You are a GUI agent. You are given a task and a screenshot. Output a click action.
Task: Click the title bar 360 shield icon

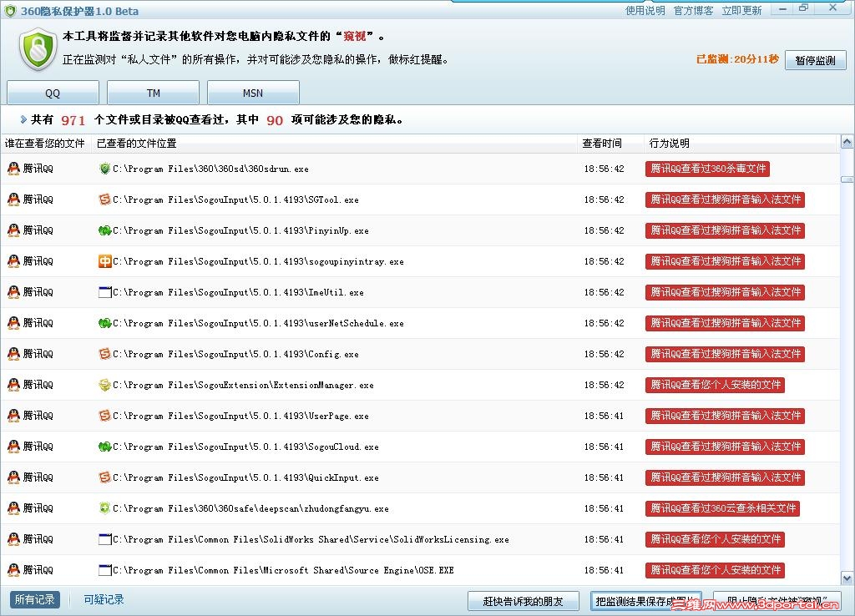click(10, 10)
